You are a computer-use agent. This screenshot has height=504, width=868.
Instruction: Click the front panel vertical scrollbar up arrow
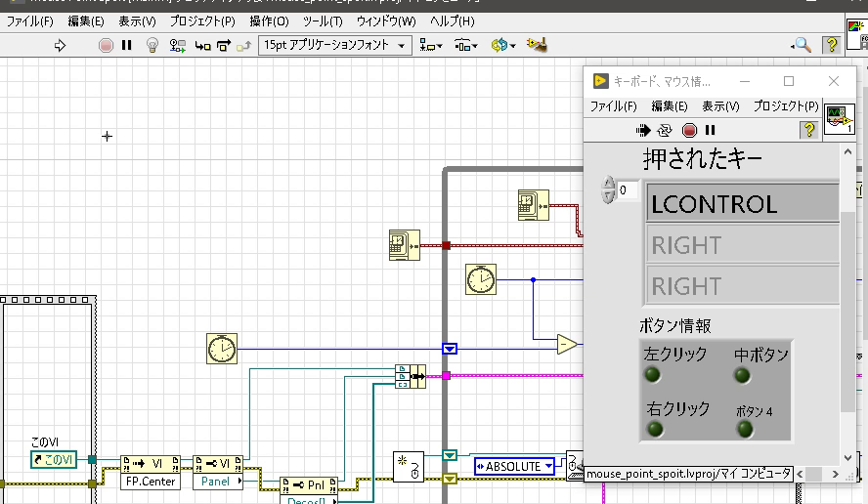click(847, 151)
